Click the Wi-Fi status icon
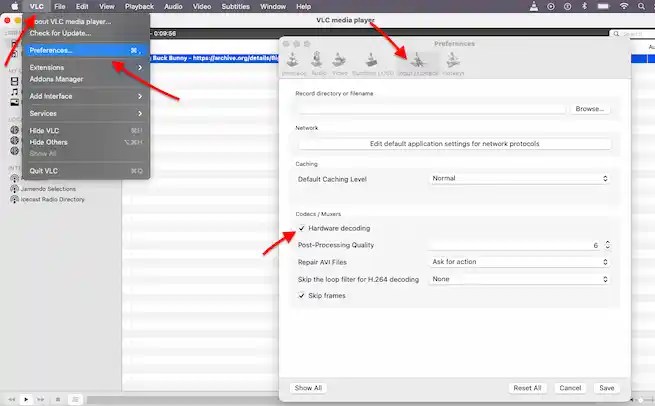Image resolution: width=655 pixels, height=406 pixels. (x=624, y=6)
